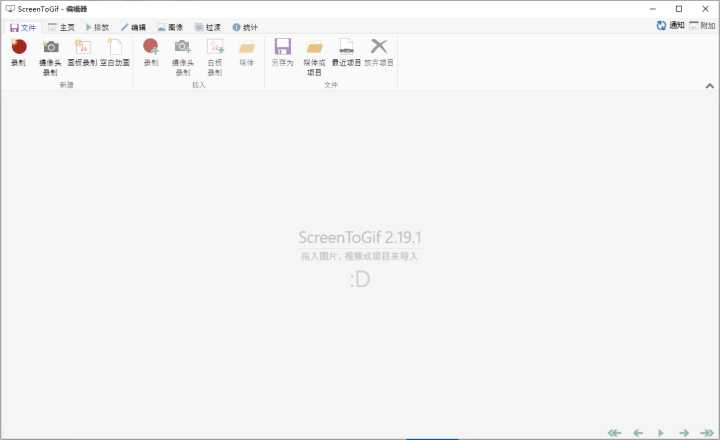Insert a webcam recording from the 插入 group
The height and width of the screenshot is (440, 720).
(183, 57)
